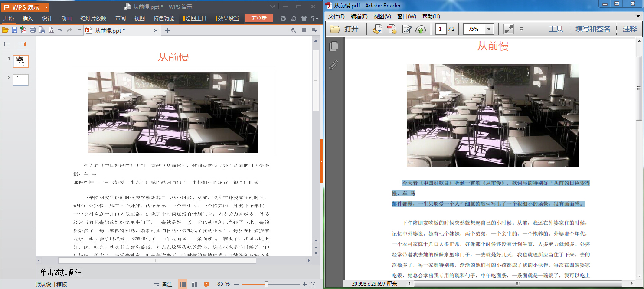The width and height of the screenshot is (644, 289).
Task: Save the presentation with the floppy disk icon
Action: [x=14, y=30]
